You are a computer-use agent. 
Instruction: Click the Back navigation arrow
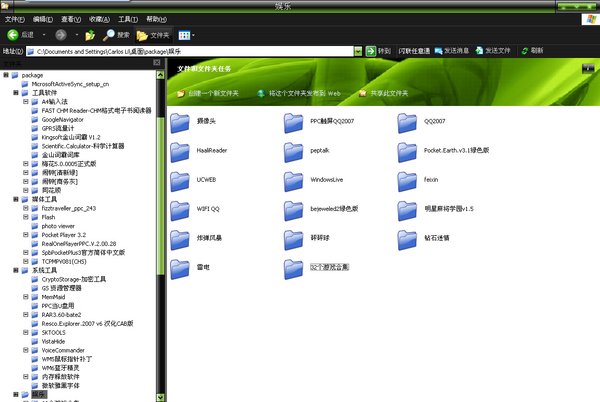12,34
